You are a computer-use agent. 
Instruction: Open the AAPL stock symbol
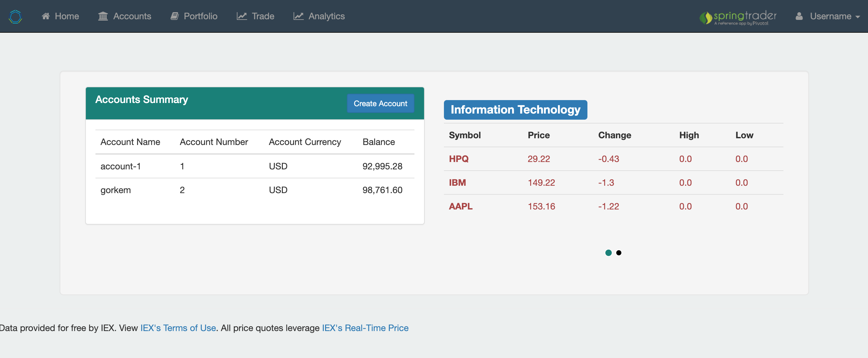(x=460, y=207)
